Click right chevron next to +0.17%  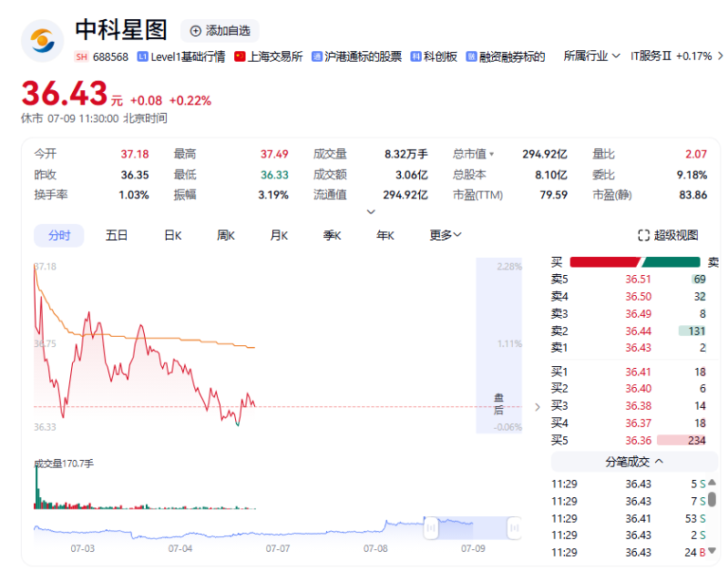coord(720,56)
